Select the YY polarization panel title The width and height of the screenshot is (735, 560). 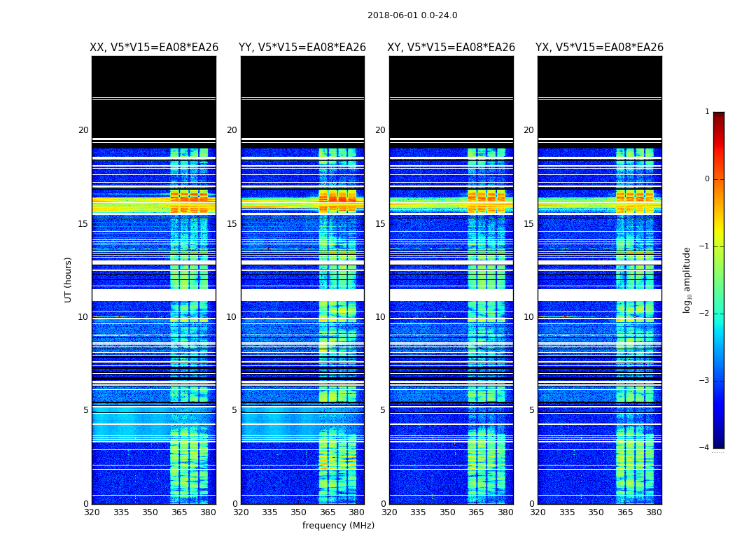[302, 48]
